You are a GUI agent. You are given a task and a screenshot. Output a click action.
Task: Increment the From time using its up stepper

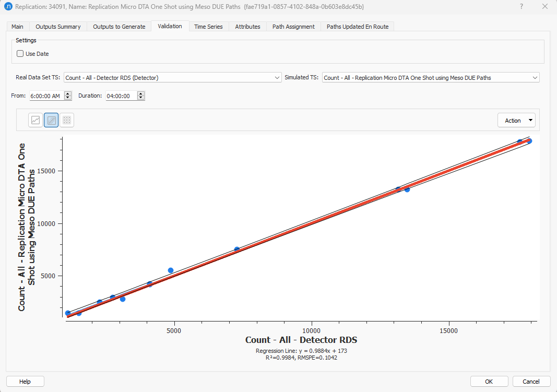click(67, 93)
